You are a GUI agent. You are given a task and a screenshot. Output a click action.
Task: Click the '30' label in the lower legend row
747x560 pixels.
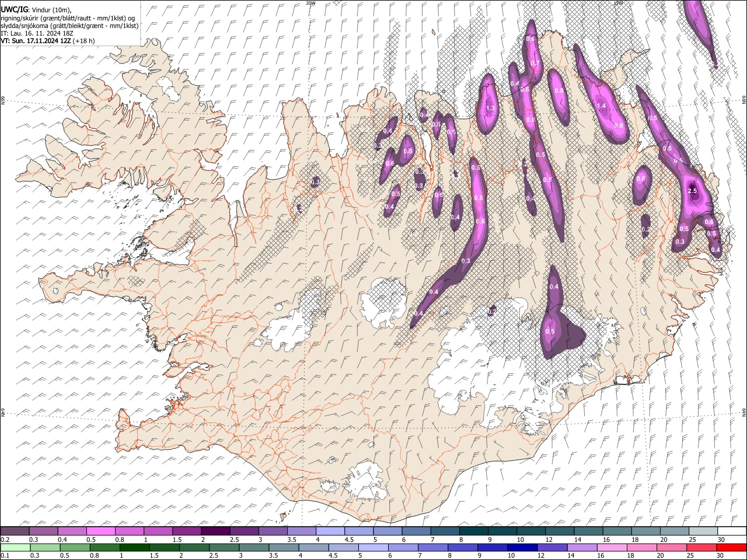tap(720, 555)
